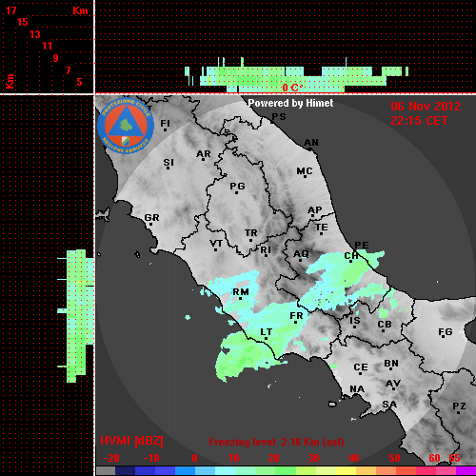Screen dimensions: 476x476
Task: Click the "-20" value on the dBZ scale
Action: [x=111, y=458]
